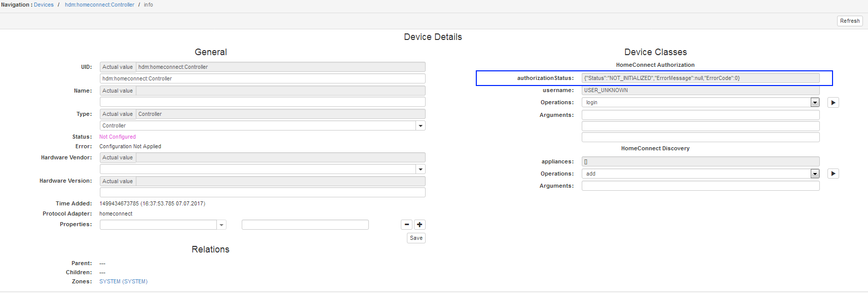Click the Properties value input field
The width and height of the screenshot is (868, 298).
pos(305,225)
